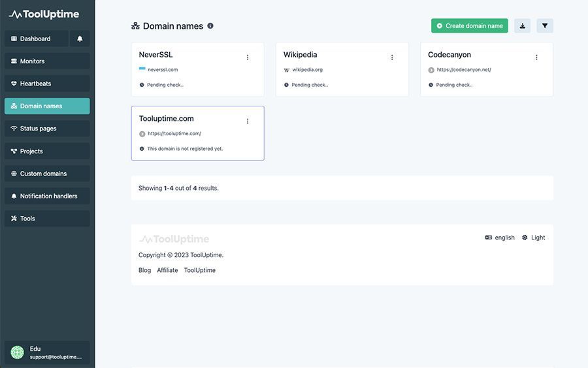This screenshot has height=368, width=588.
Task: Click info icon beside not registered message
Action: point(142,149)
